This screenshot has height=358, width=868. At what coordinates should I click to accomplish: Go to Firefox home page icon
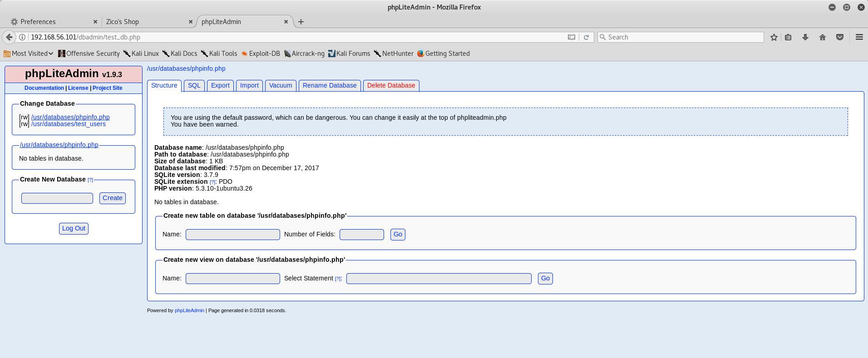pos(822,37)
